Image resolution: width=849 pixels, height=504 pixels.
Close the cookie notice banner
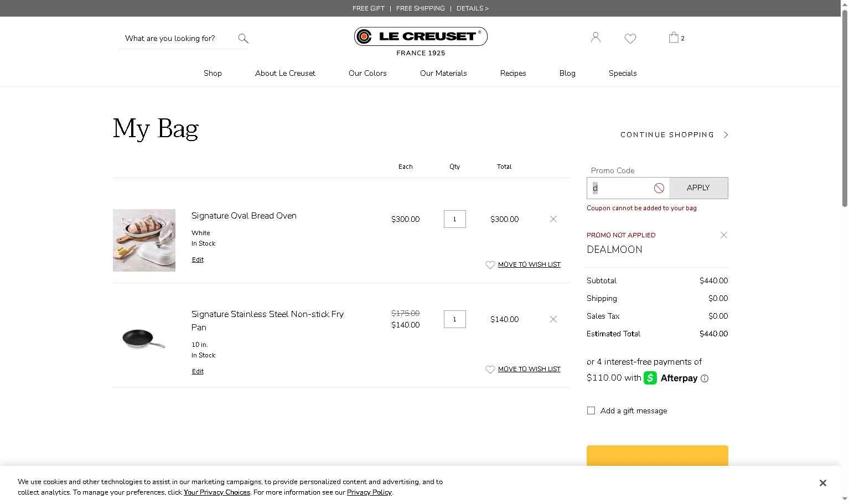click(823, 483)
